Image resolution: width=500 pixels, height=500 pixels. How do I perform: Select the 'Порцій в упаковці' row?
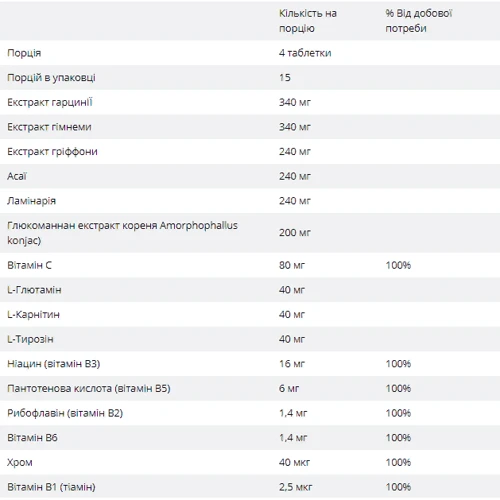(250, 78)
